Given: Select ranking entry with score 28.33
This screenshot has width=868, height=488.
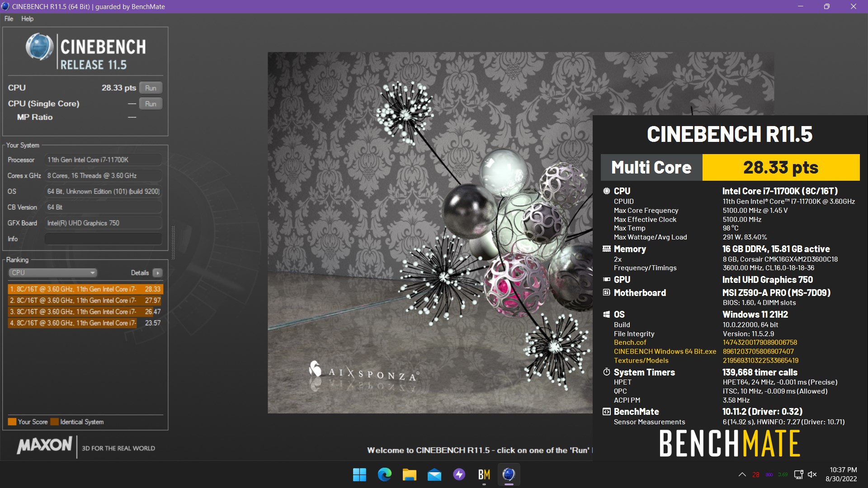Looking at the screenshot, I should pos(85,289).
